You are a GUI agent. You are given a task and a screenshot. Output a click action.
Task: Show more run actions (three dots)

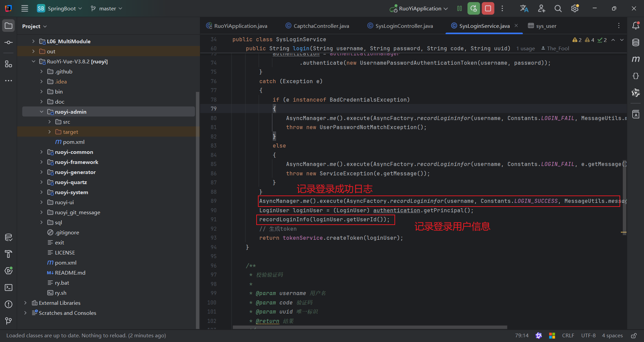click(502, 8)
